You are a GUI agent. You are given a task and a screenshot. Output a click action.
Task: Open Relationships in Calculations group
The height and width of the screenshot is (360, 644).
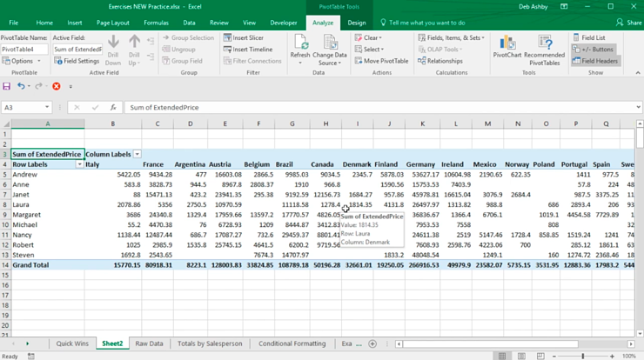(439, 61)
